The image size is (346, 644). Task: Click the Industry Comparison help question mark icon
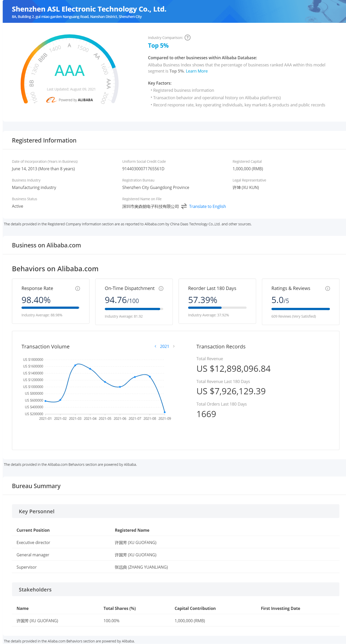pyautogui.click(x=188, y=38)
